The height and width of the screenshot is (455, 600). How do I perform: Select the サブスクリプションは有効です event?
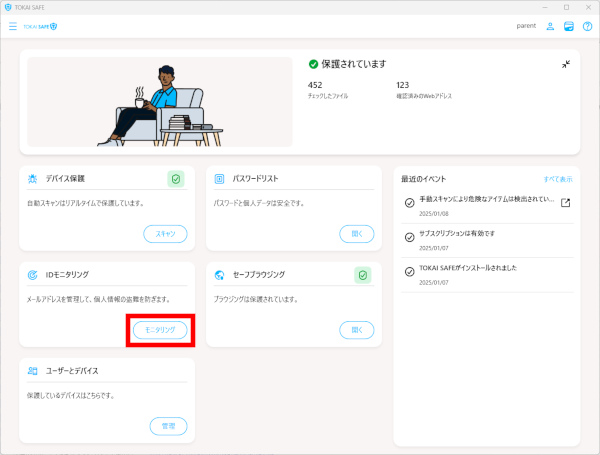click(457, 233)
